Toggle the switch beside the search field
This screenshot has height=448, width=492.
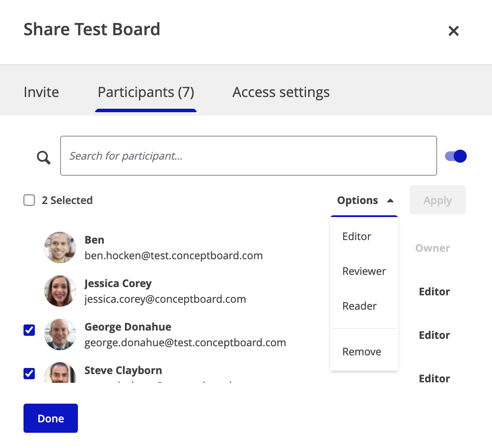pos(455,156)
